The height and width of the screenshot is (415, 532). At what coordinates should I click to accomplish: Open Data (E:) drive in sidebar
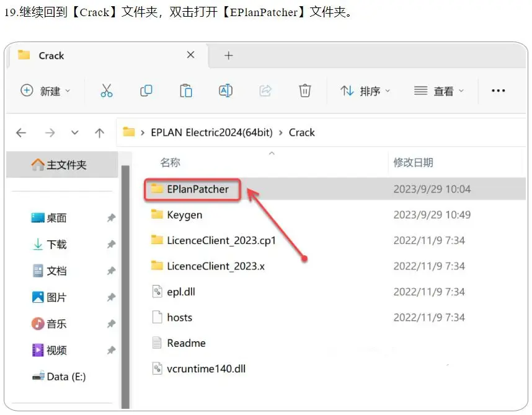59,377
